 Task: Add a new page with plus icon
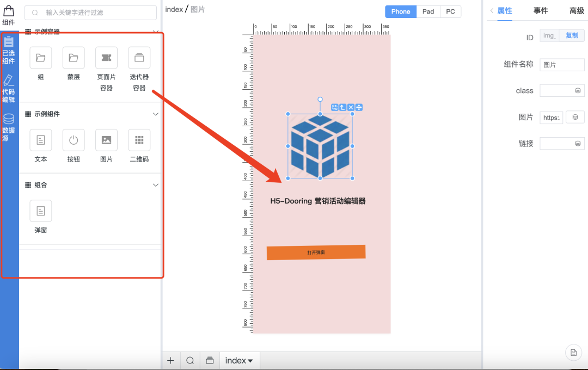170,361
